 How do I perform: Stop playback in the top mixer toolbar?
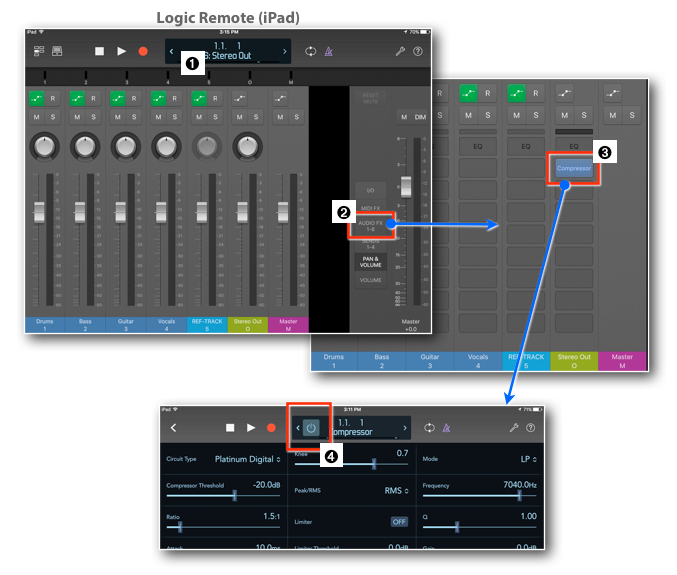point(99,51)
